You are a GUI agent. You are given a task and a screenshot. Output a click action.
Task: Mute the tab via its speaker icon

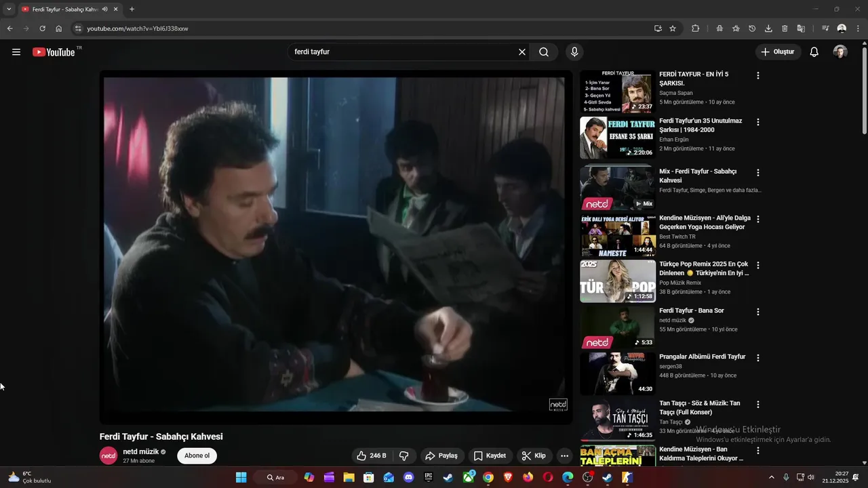104,9
